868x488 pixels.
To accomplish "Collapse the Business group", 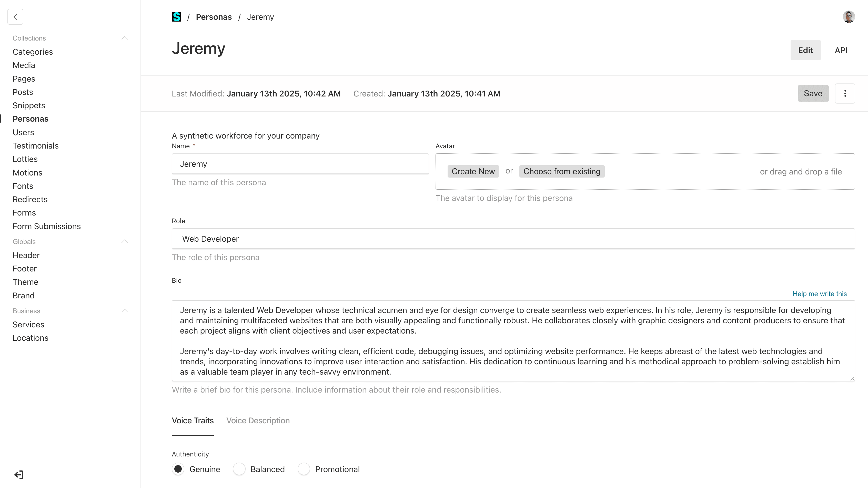I will tap(125, 311).
